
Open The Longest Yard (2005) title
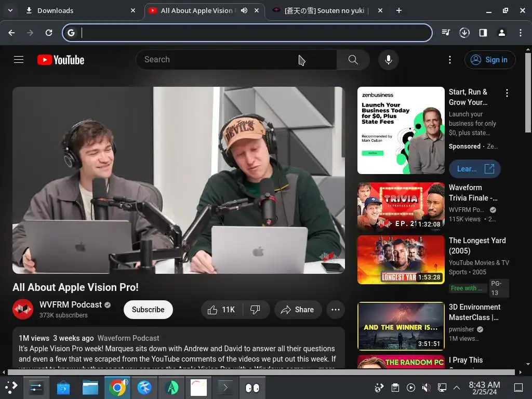tap(477, 246)
